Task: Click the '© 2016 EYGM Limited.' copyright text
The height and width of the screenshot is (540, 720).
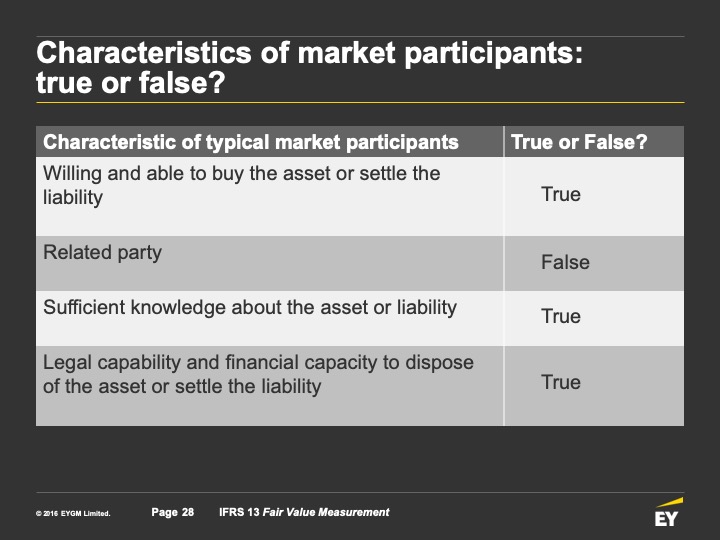Action: (x=73, y=513)
